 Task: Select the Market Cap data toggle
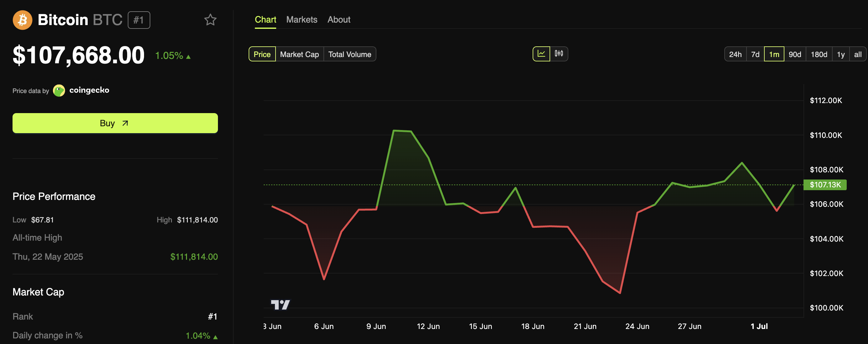299,54
